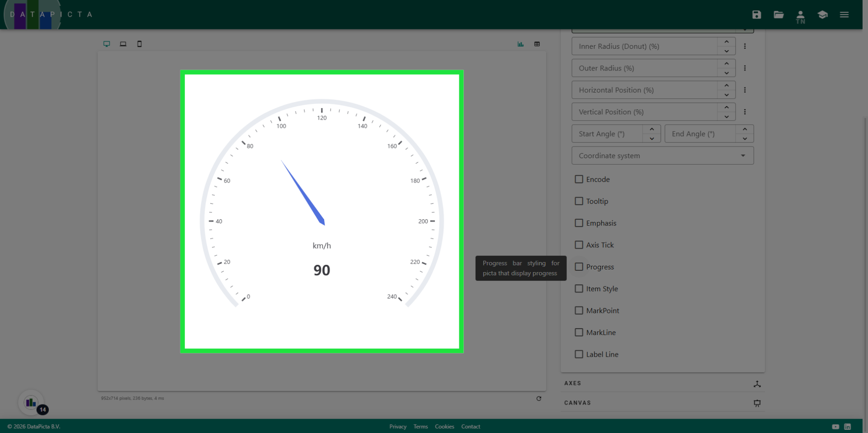The image size is (868, 433).
Task: Open the hamburger menu
Action: pos(844,14)
